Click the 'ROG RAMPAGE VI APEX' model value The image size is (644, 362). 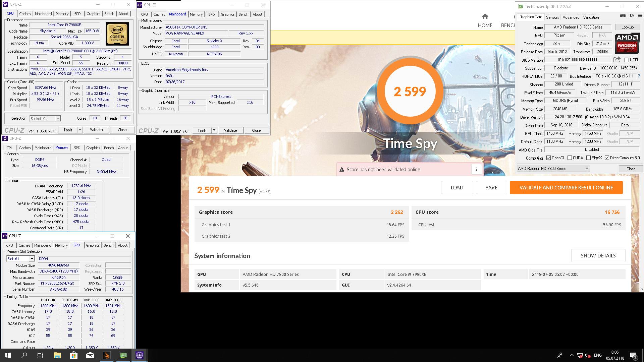tap(196, 33)
